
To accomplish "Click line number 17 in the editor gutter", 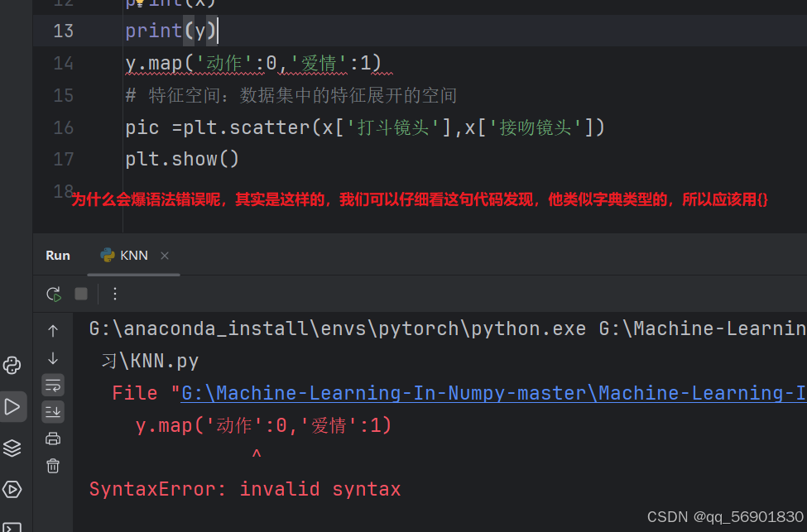I will [x=63, y=158].
